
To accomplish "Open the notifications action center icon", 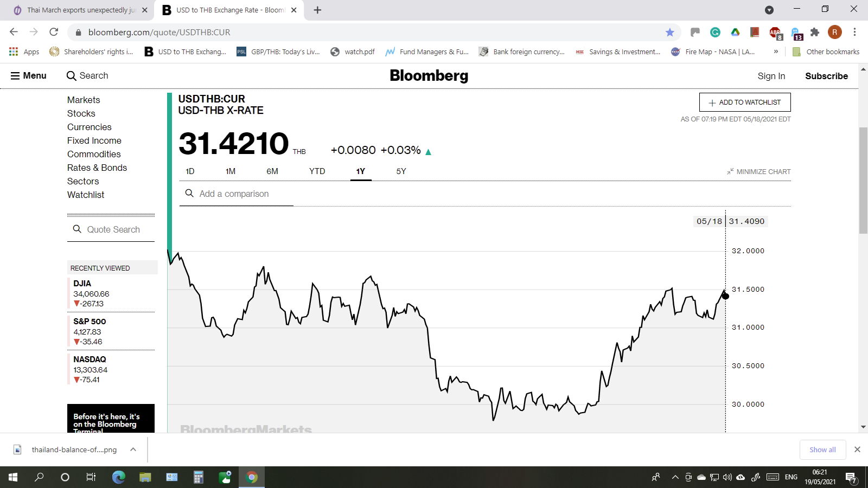I will coord(851,478).
